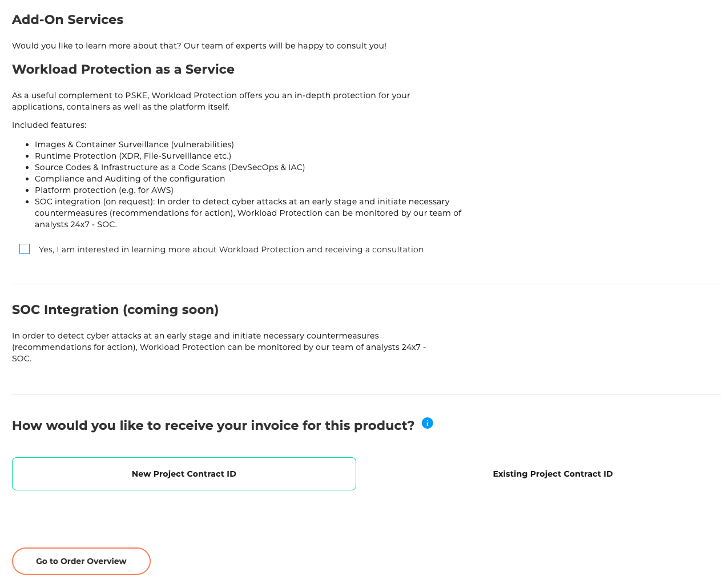Click the Included features label
Screen dimensions: 721x588
(x=49, y=125)
